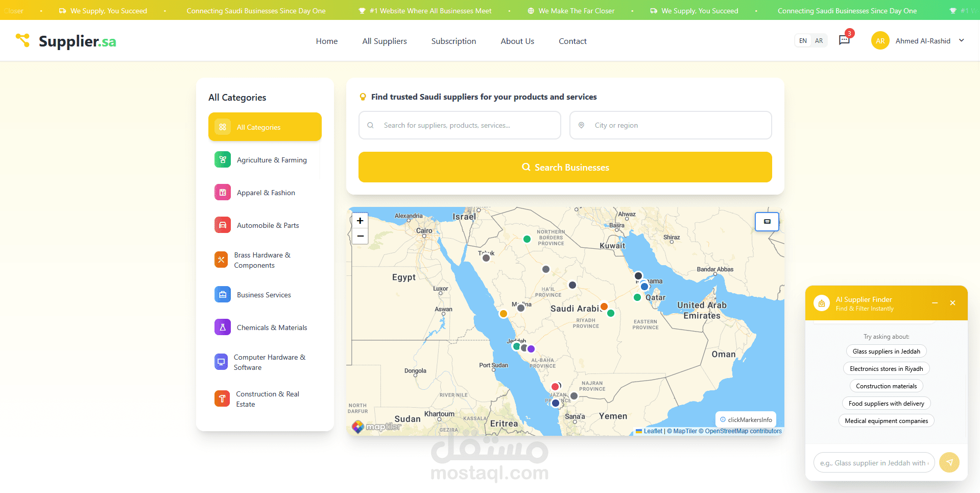Close the AI Supplier Finder panel

[x=953, y=303]
